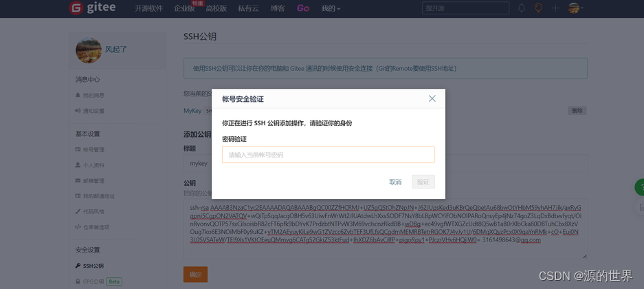Open 代码风格 in sidebar
Image resolution: width=644 pixels, height=289 pixels.
pyautogui.click(x=93, y=212)
